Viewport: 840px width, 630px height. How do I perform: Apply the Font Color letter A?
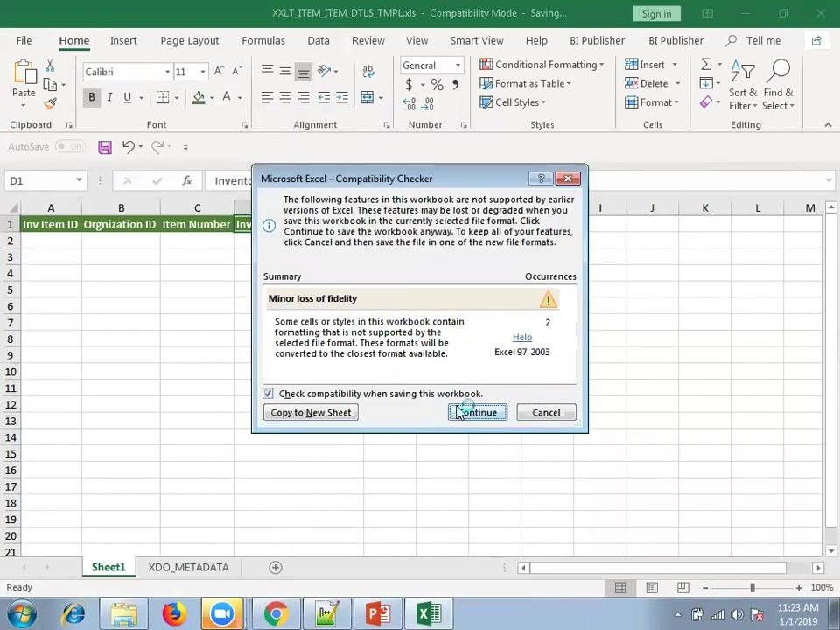227,97
